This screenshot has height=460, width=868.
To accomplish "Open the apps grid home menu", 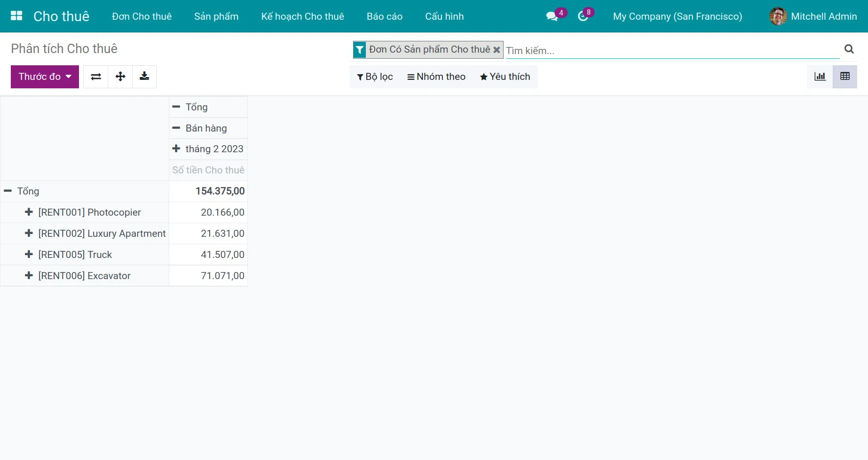I will 16,16.
